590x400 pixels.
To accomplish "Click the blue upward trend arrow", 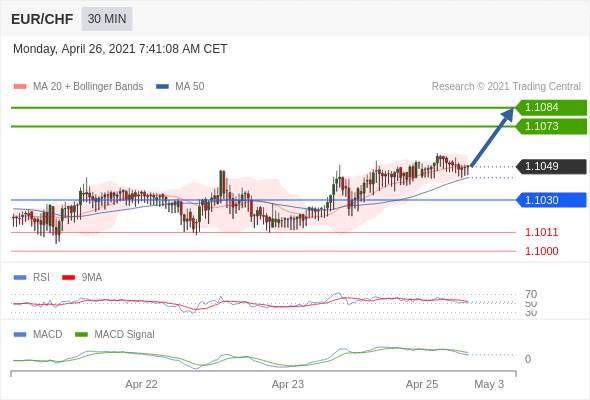I will click(492, 137).
